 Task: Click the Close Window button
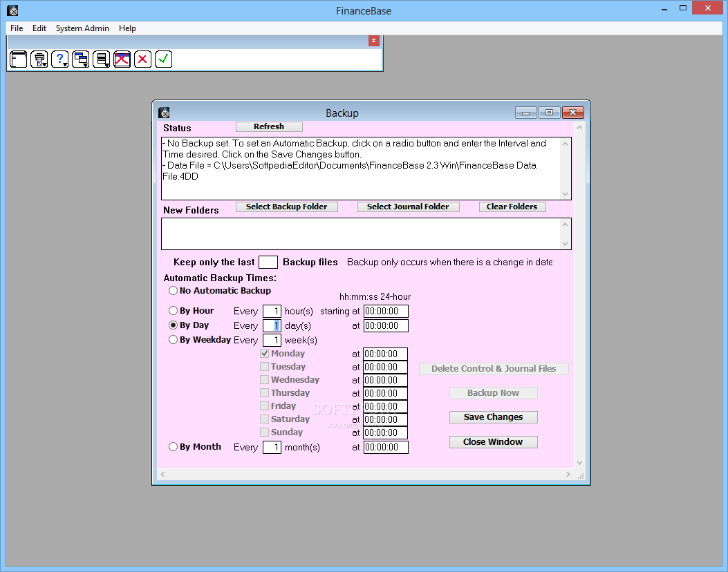(494, 442)
